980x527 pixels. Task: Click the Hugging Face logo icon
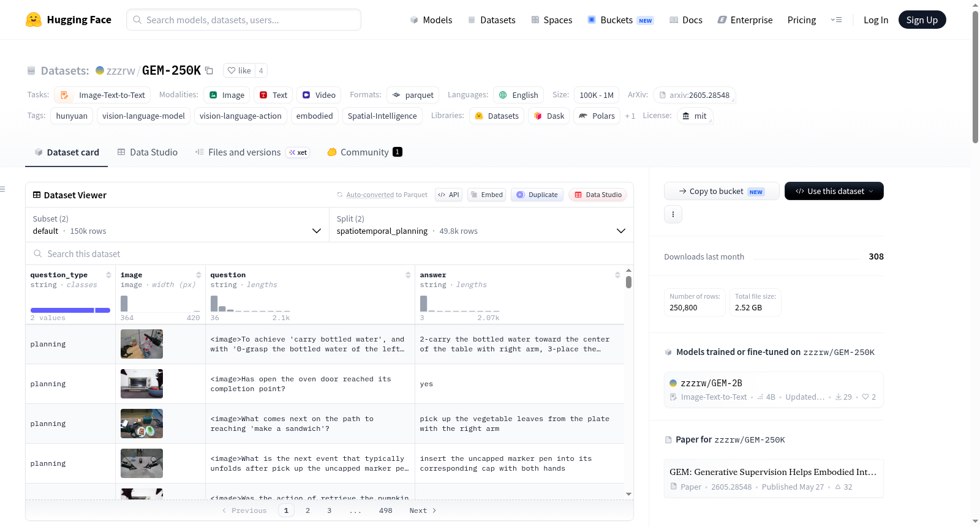34,20
